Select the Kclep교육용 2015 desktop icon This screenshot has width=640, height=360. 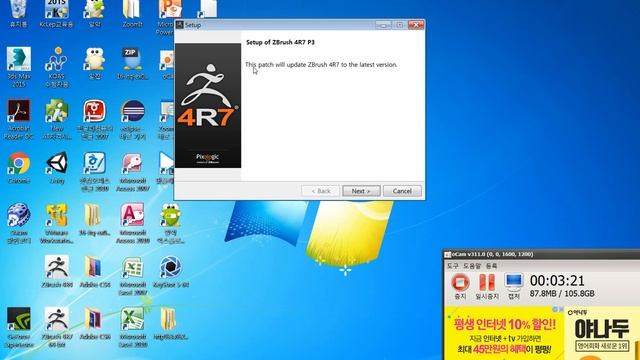(57, 14)
